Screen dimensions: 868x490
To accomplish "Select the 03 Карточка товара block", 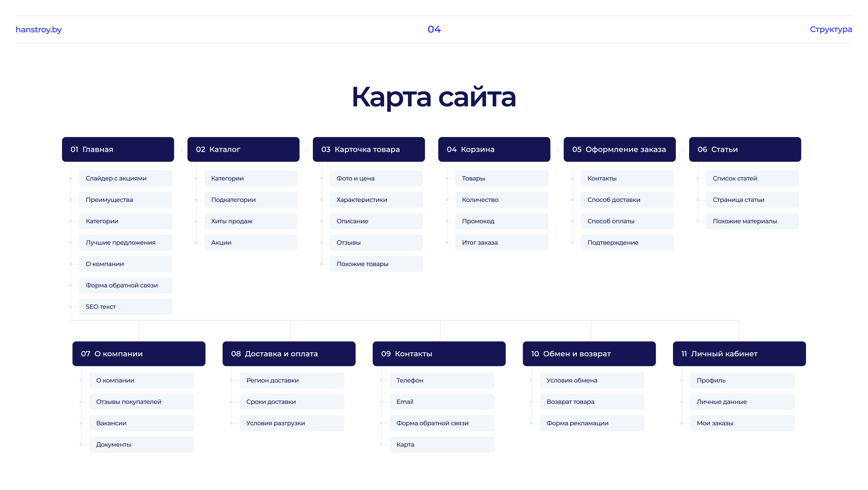I will tap(369, 149).
